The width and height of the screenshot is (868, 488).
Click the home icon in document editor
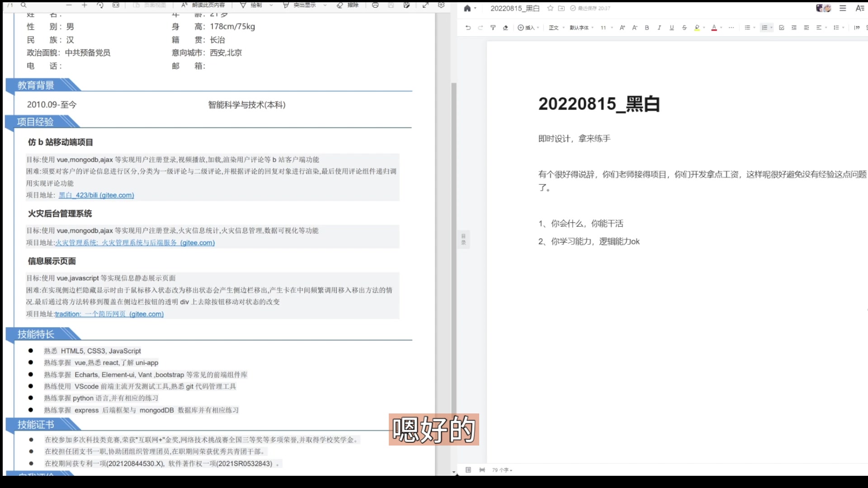coord(467,8)
